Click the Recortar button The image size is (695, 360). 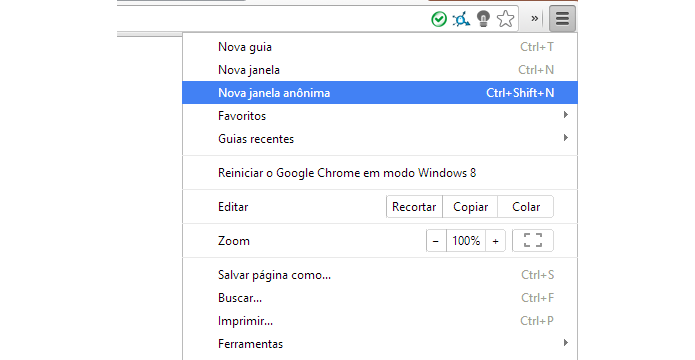414,207
